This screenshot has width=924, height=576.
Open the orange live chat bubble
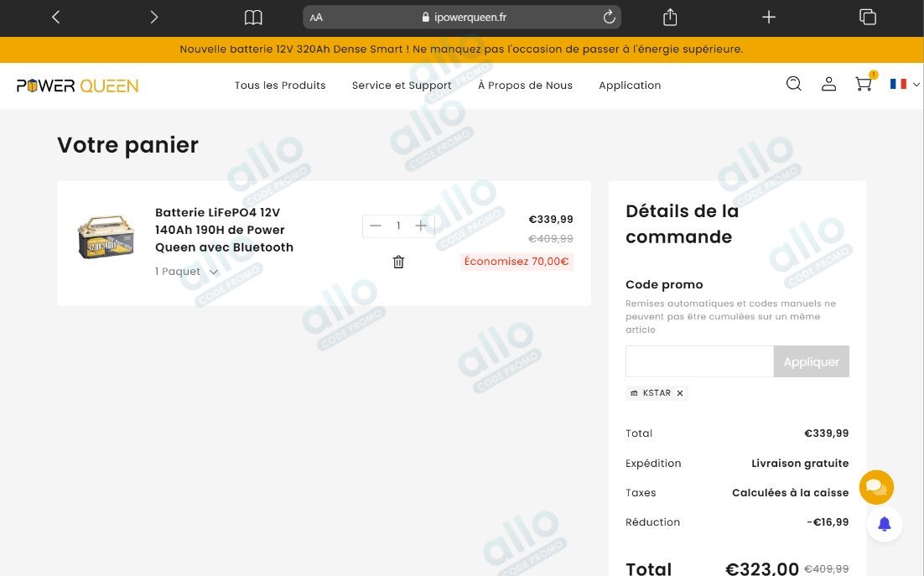pos(876,487)
